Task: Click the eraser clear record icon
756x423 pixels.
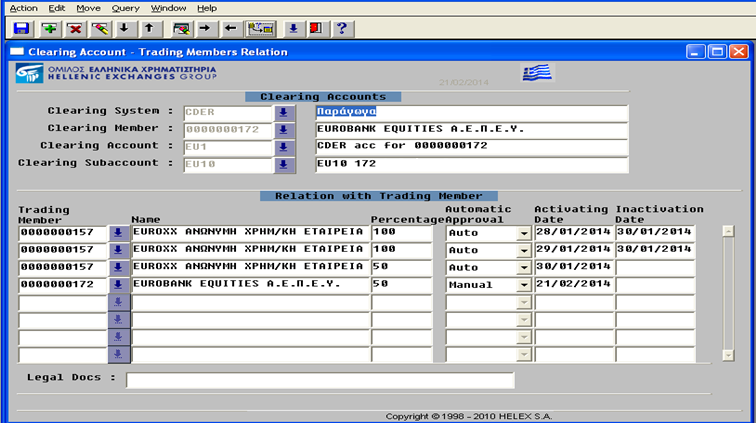Action: (100, 29)
